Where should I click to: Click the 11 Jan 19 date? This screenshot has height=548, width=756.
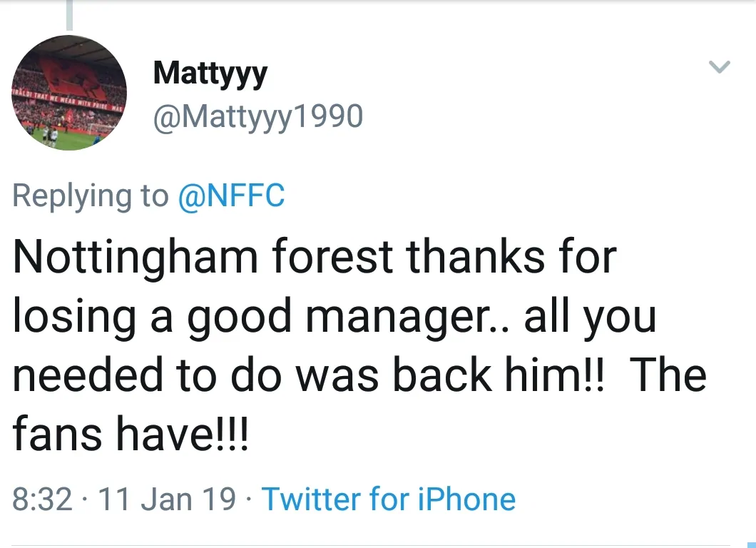[168, 499]
